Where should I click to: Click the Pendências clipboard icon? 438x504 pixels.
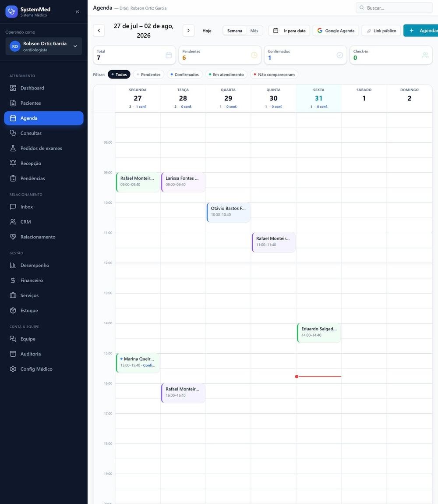tap(13, 178)
